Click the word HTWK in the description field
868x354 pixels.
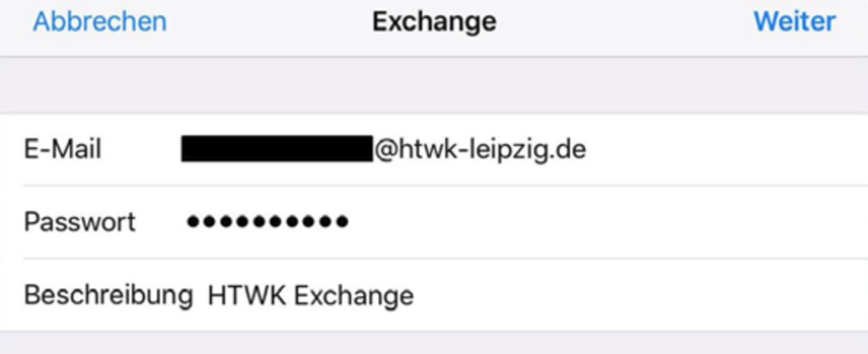point(248,295)
